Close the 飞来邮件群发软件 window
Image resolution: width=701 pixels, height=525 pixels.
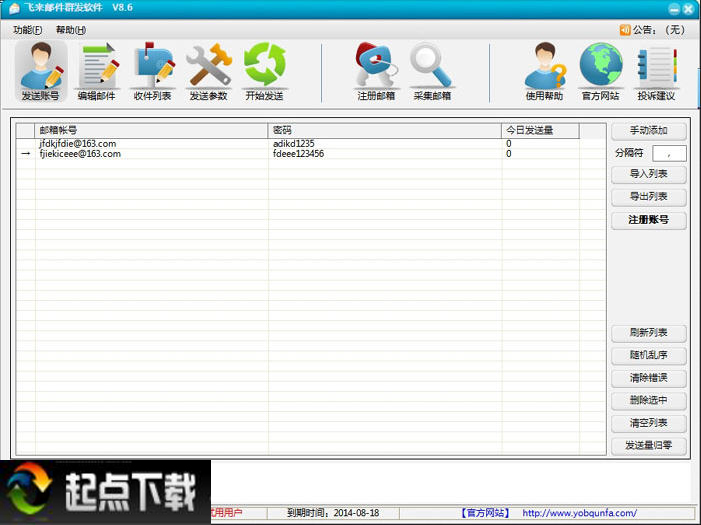click(x=688, y=8)
